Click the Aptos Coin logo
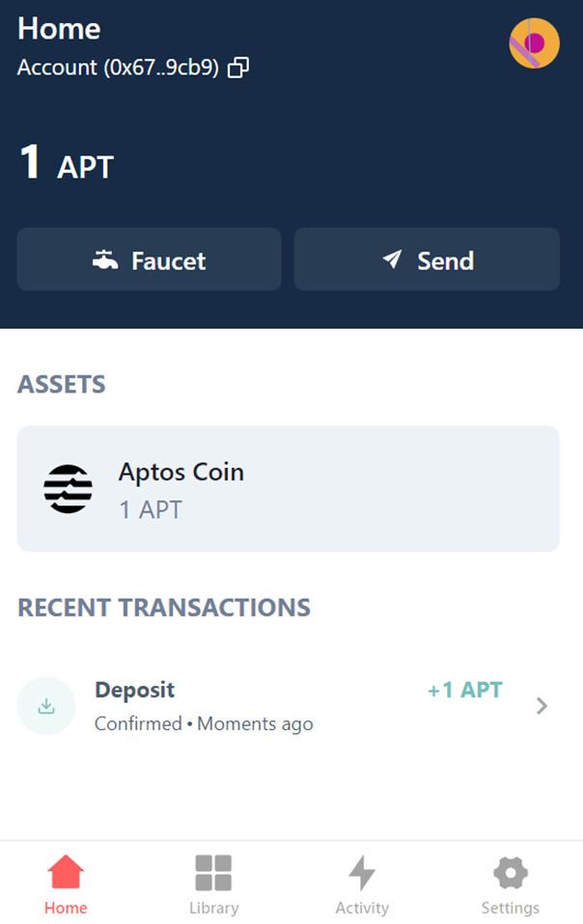583x924 pixels. coord(69,488)
